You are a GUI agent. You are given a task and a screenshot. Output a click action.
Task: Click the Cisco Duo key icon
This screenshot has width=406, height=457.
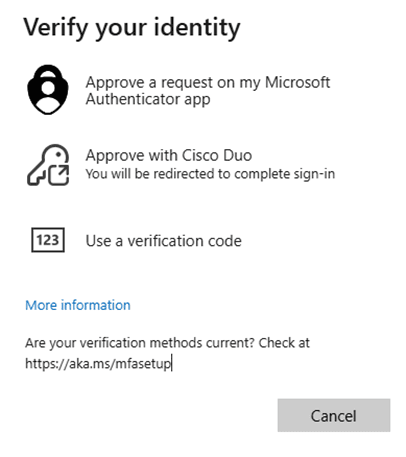click(48, 165)
